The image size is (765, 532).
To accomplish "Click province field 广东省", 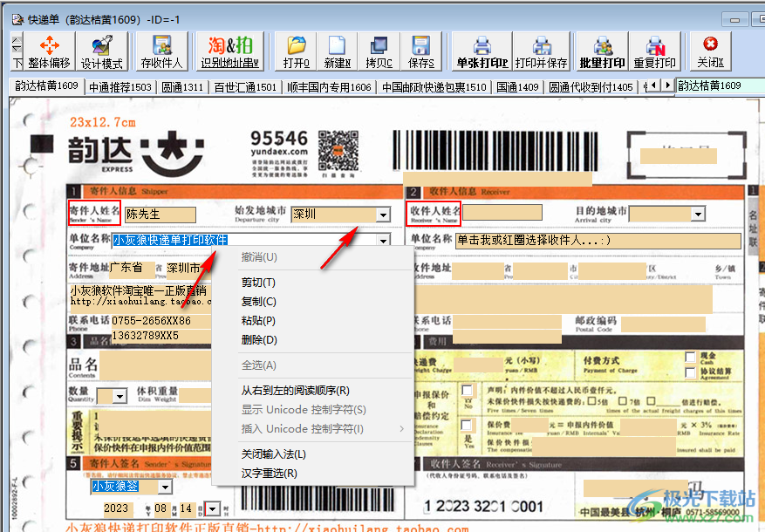I will (x=132, y=268).
